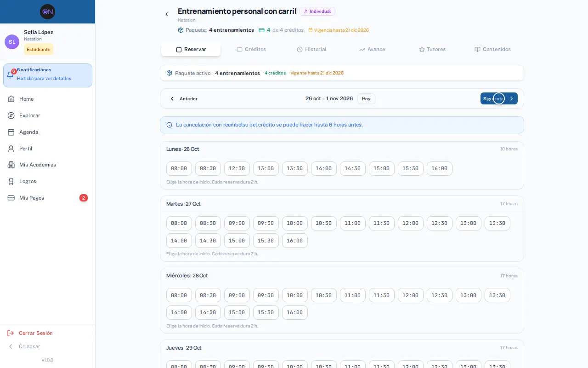
Task: Open the Avance tab
Action: pyautogui.click(x=372, y=49)
